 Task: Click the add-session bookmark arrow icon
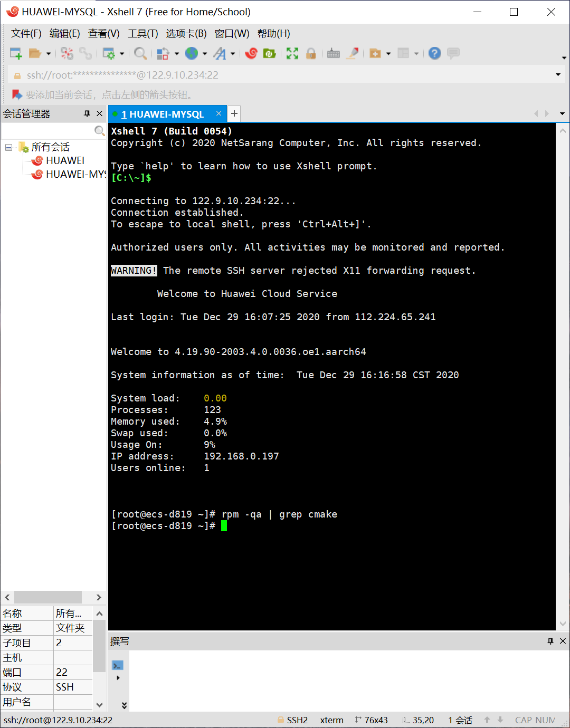17,94
